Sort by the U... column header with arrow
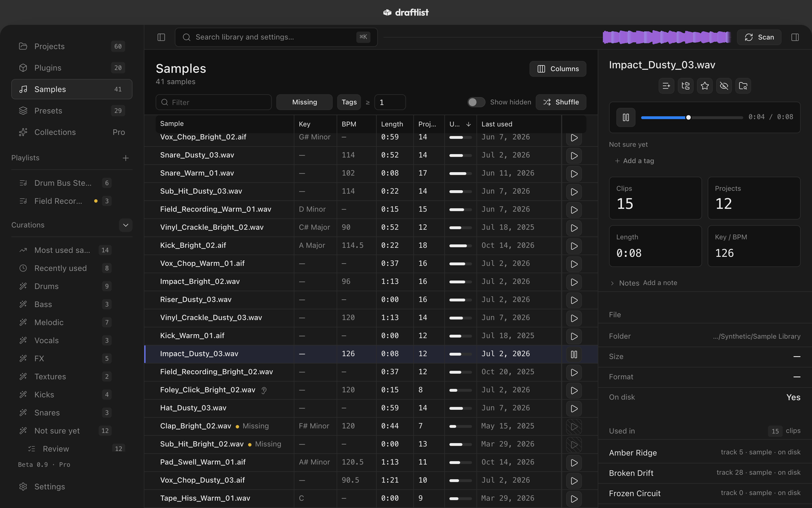The width and height of the screenshot is (812, 508). click(460, 124)
